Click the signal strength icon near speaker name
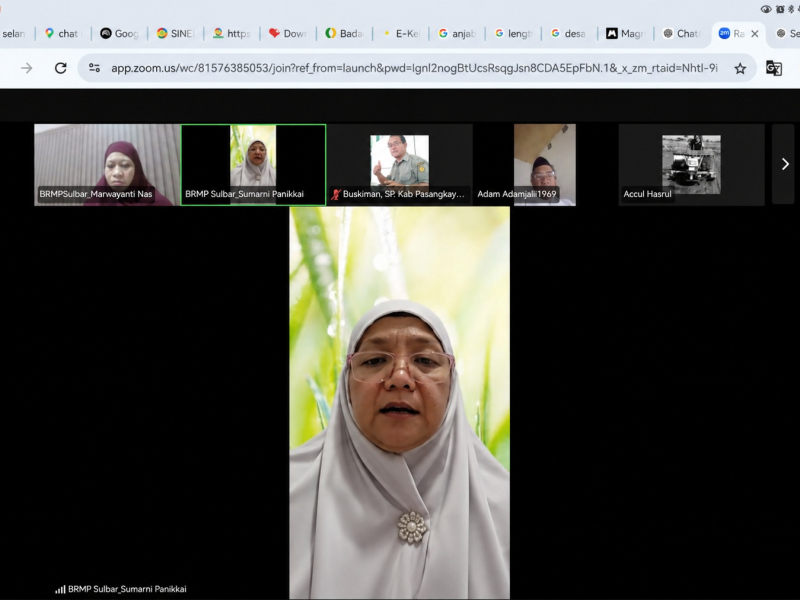The image size is (800, 600). 60,589
